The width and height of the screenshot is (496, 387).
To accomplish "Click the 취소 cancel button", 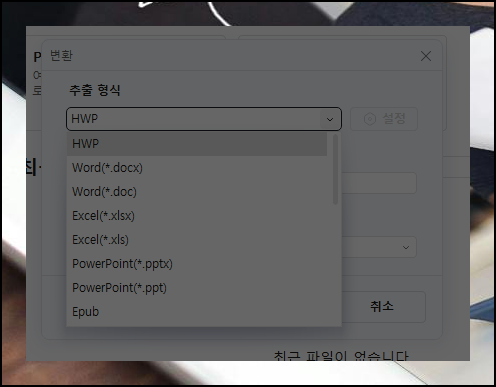I will pyautogui.click(x=382, y=307).
